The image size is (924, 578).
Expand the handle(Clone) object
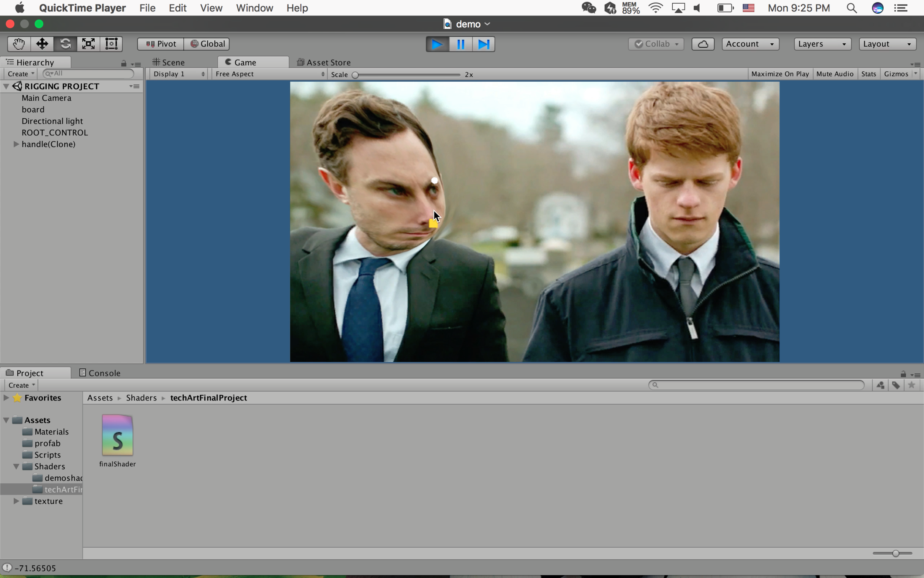pyautogui.click(x=16, y=144)
